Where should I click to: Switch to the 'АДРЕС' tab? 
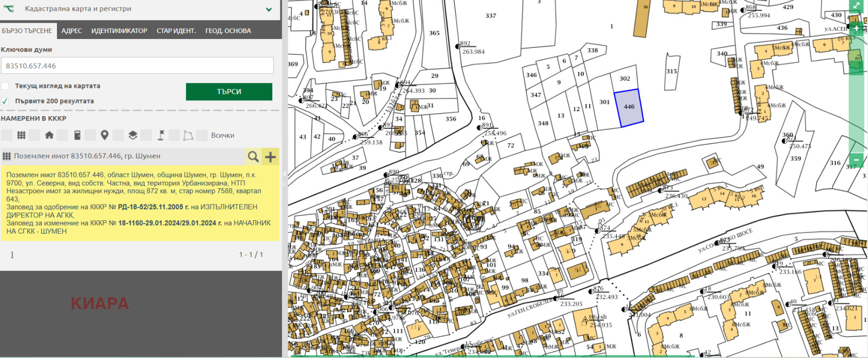click(72, 31)
